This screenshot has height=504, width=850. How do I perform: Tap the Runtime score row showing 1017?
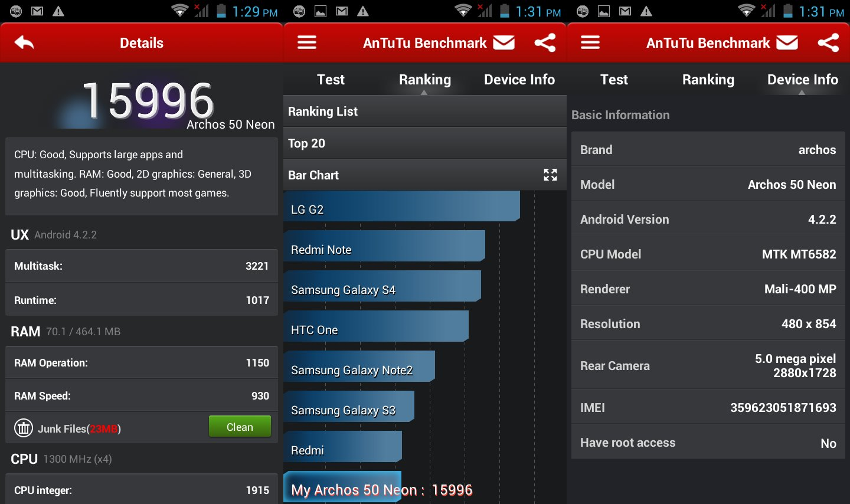pyautogui.click(x=142, y=300)
